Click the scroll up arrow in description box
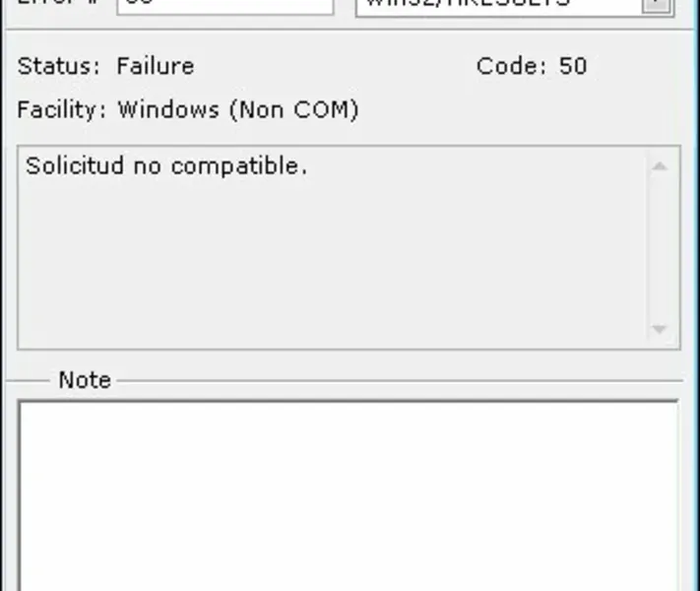The height and width of the screenshot is (591, 700). 660,166
